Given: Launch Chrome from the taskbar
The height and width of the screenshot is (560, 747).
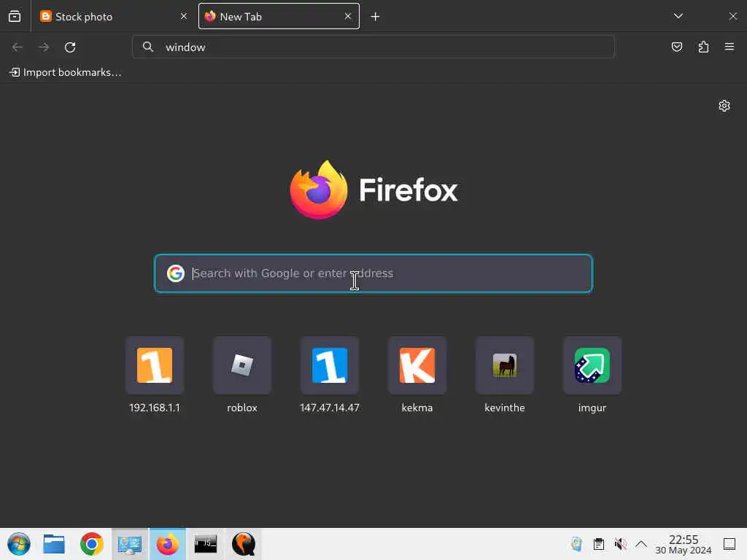Looking at the screenshot, I should (x=91, y=544).
